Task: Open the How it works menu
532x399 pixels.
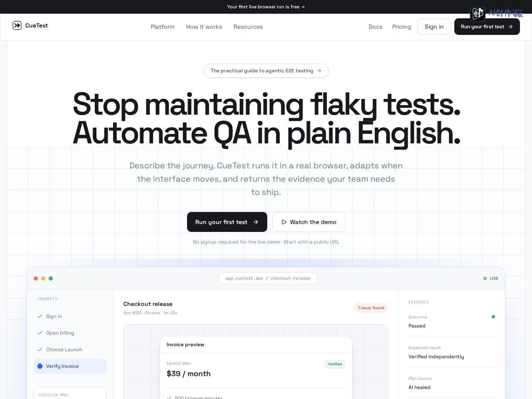Action: 204,27
